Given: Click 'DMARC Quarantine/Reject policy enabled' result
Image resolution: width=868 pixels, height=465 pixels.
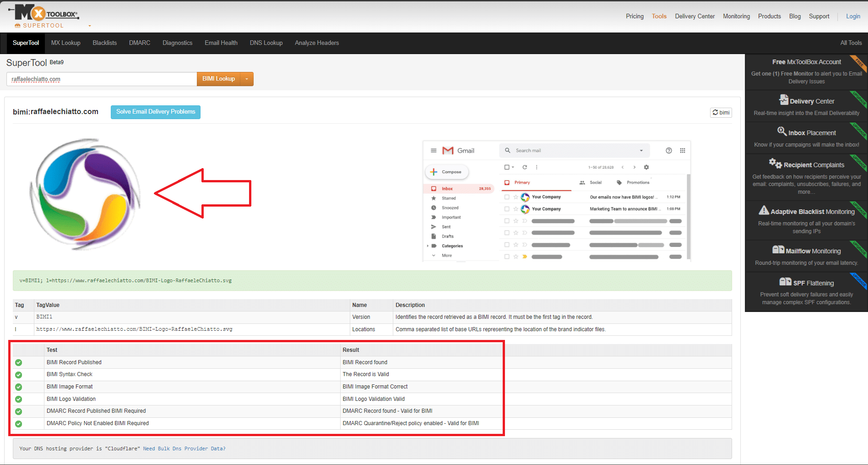Looking at the screenshot, I should [411, 424].
